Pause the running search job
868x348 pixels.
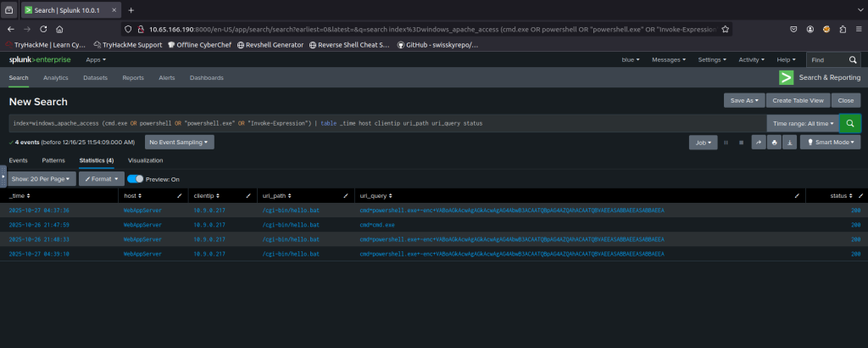tap(726, 143)
